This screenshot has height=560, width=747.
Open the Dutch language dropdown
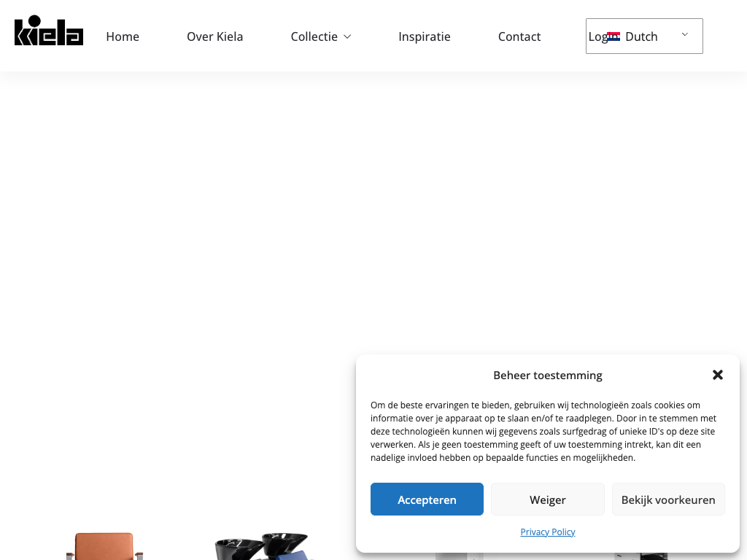pos(644,36)
